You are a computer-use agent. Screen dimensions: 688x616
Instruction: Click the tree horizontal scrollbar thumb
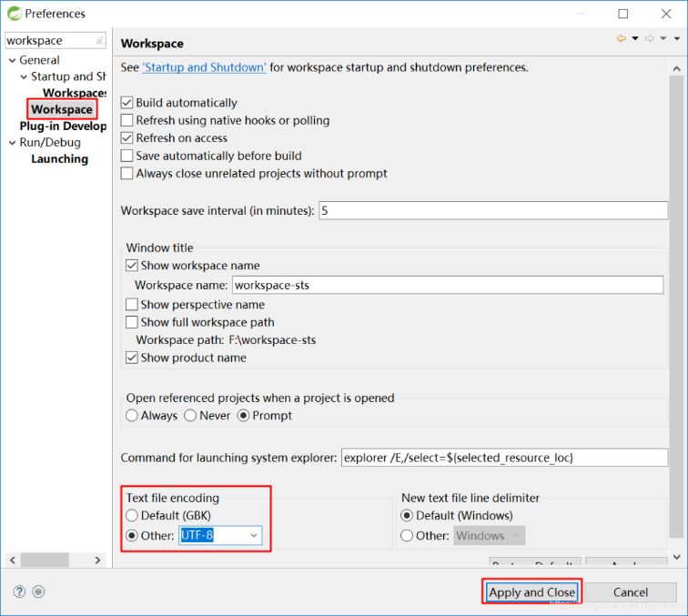45,560
